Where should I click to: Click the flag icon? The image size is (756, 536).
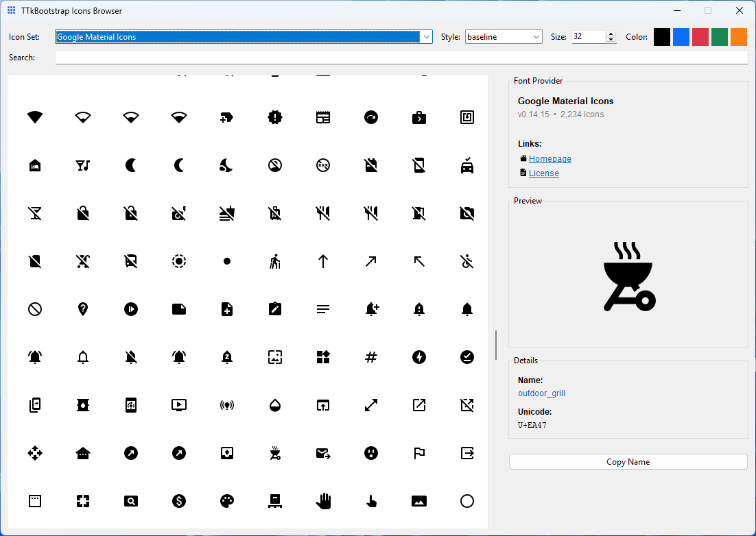click(419, 453)
